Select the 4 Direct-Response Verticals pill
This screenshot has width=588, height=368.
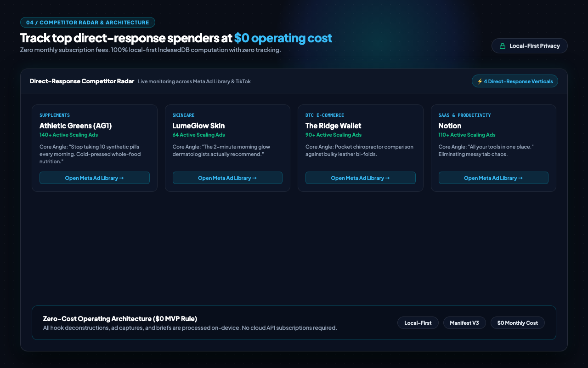515,81
